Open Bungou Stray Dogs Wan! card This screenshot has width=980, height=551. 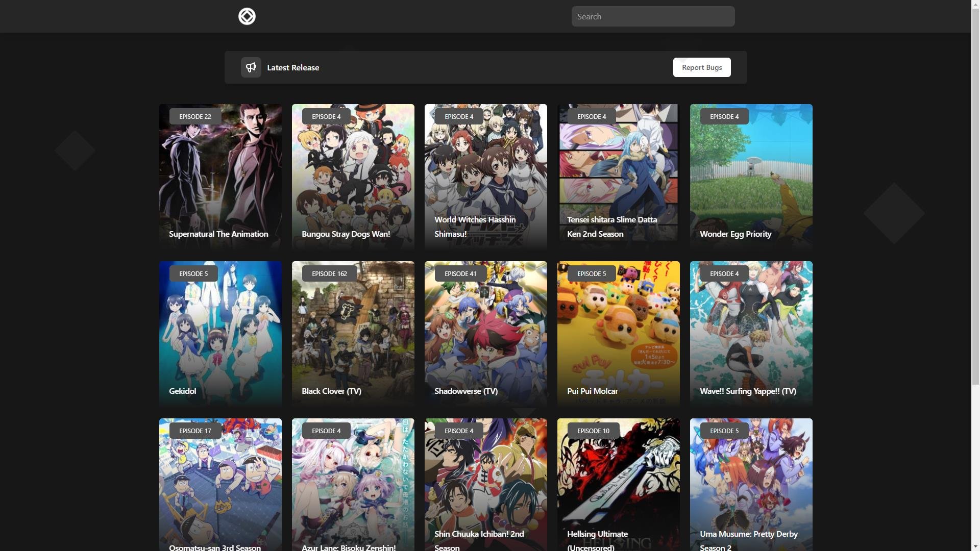click(353, 177)
